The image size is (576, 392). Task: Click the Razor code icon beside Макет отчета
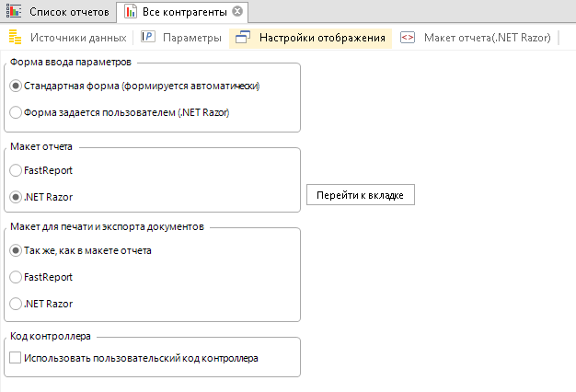tap(408, 38)
